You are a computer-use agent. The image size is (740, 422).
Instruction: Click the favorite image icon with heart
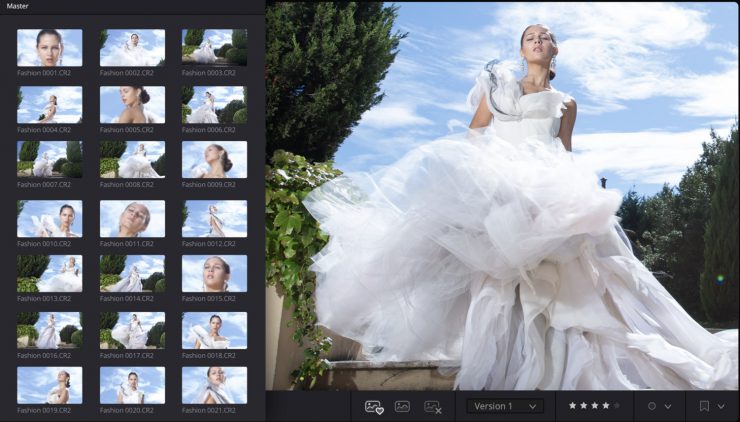click(374, 406)
